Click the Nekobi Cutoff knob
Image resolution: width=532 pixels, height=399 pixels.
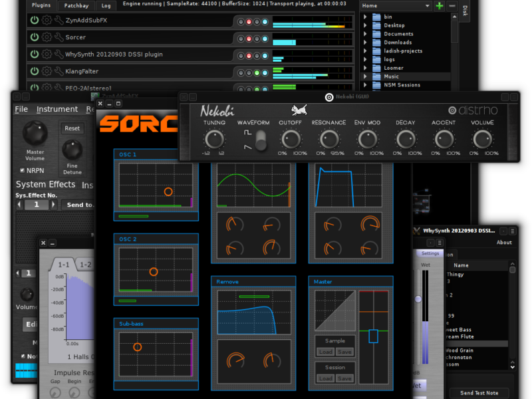pos(291,139)
